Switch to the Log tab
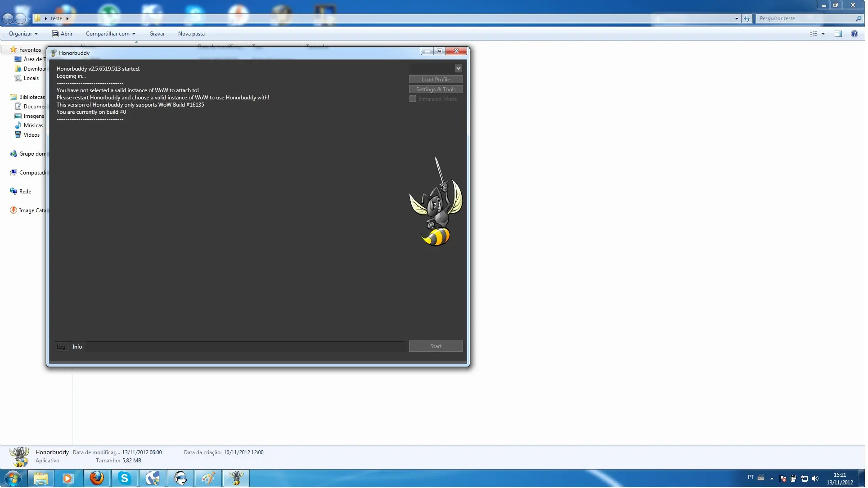The height and width of the screenshot is (488, 868). (61, 348)
